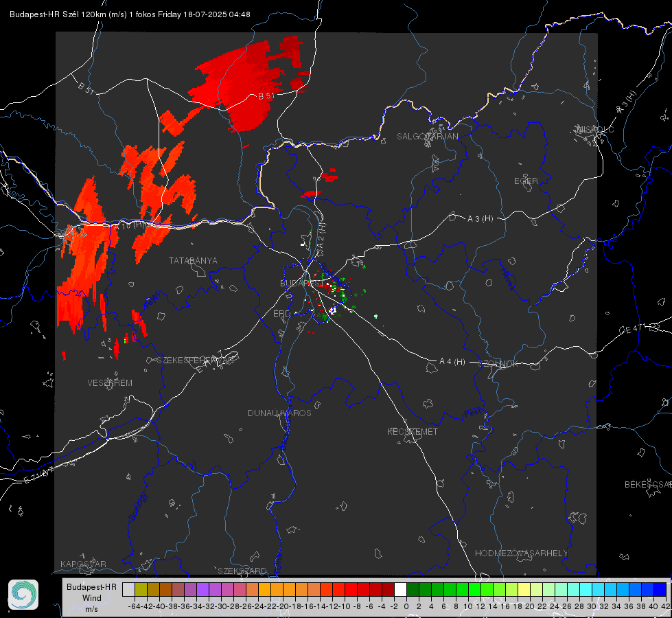This screenshot has width=672, height=618.
Task: Pick the light gray first swatch in the legend
Action: coord(128,589)
